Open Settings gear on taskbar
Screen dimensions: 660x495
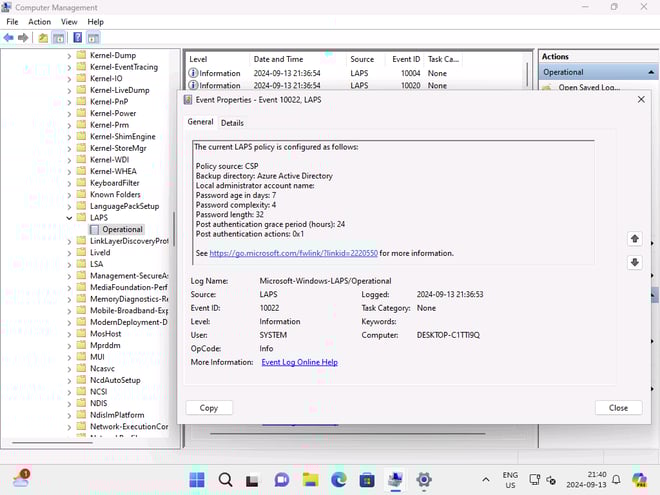pyautogui.click(x=424, y=479)
